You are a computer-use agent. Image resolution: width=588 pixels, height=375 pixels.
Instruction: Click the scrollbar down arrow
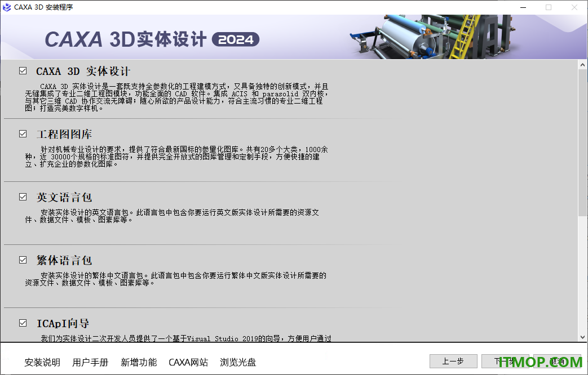[582, 337]
